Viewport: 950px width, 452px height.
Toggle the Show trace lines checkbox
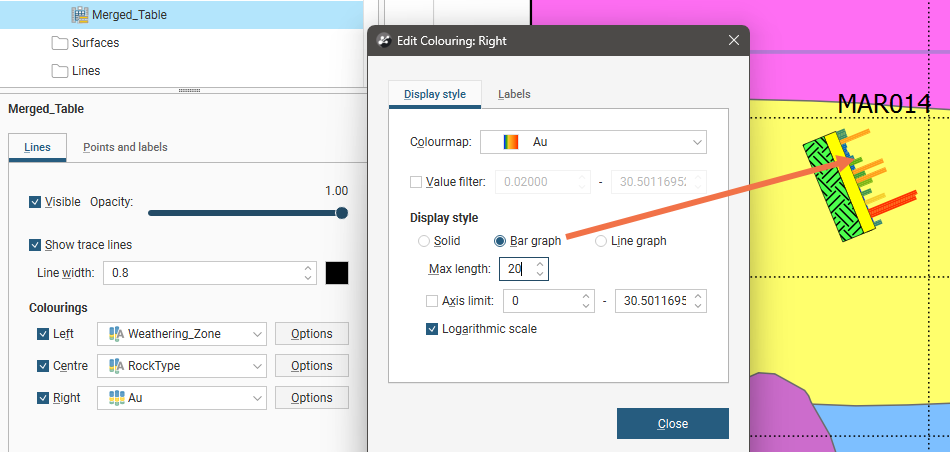pos(36,245)
